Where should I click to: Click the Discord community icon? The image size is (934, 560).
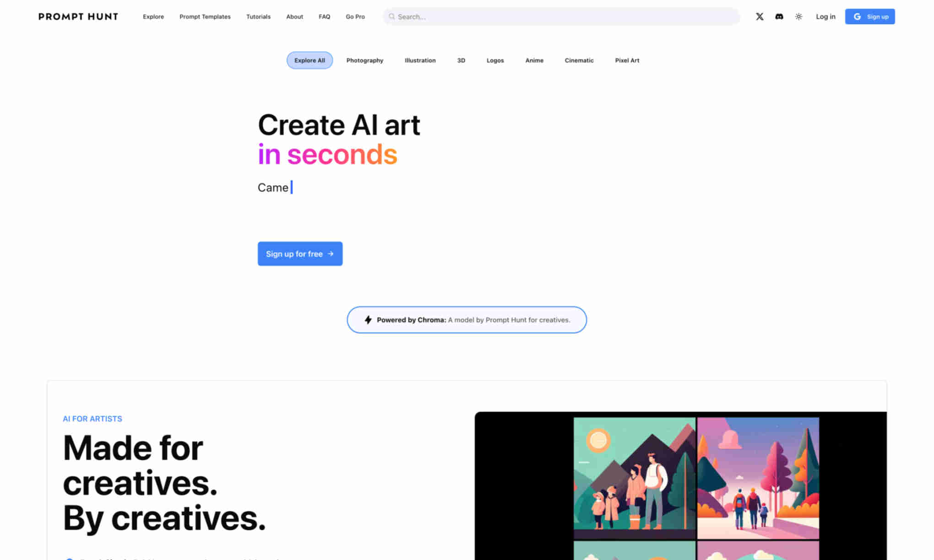[778, 16]
